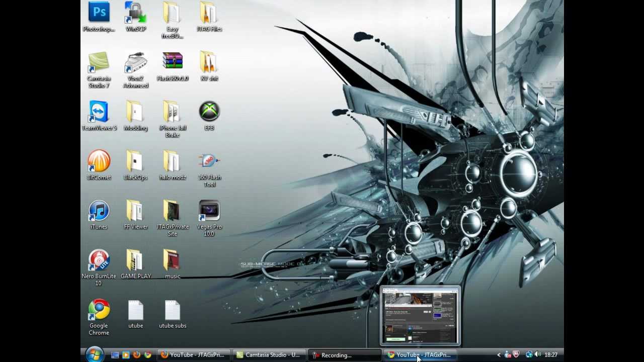Select the Vegas Pro 10.0 icon

point(209,218)
